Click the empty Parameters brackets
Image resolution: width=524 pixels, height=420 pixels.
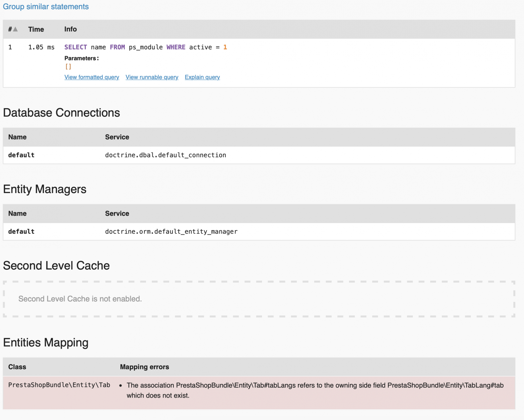click(68, 67)
